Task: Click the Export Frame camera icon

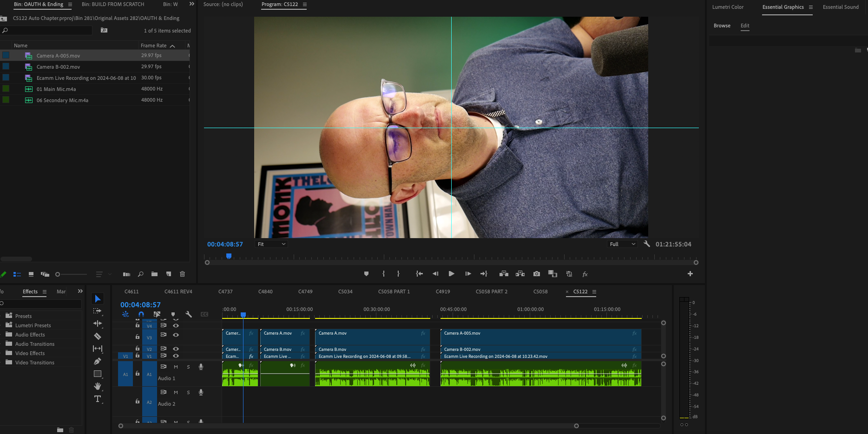Action: pos(537,274)
